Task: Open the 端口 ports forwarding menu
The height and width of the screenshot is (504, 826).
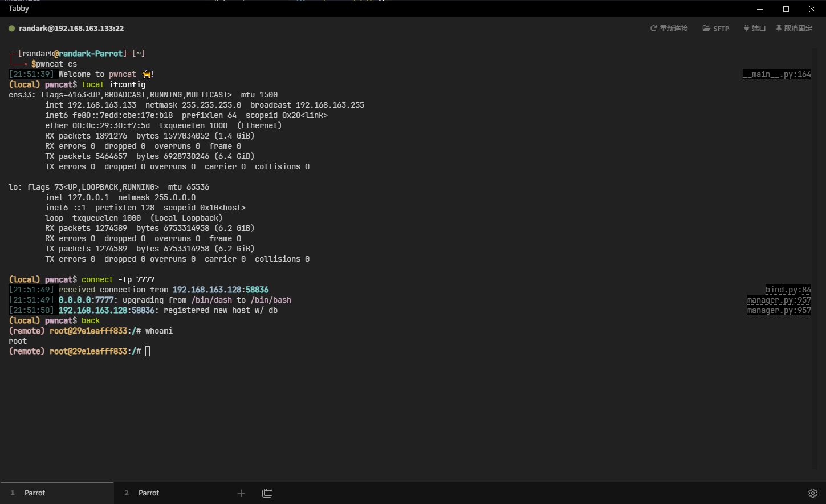Action: coord(754,28)
